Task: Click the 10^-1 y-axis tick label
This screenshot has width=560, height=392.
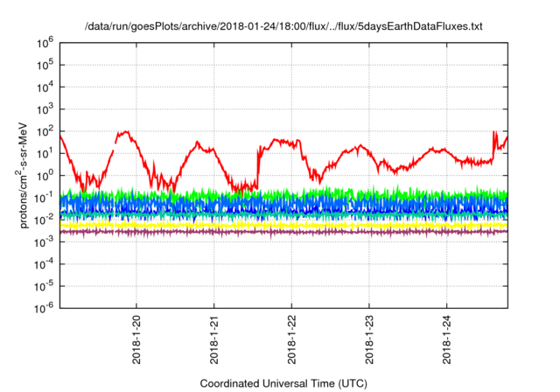Action: pyautogui.click(x=44, y=198)
